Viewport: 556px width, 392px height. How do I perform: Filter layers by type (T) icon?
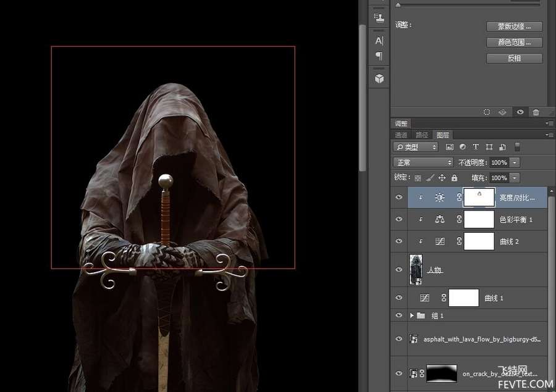tap(476, 147)
